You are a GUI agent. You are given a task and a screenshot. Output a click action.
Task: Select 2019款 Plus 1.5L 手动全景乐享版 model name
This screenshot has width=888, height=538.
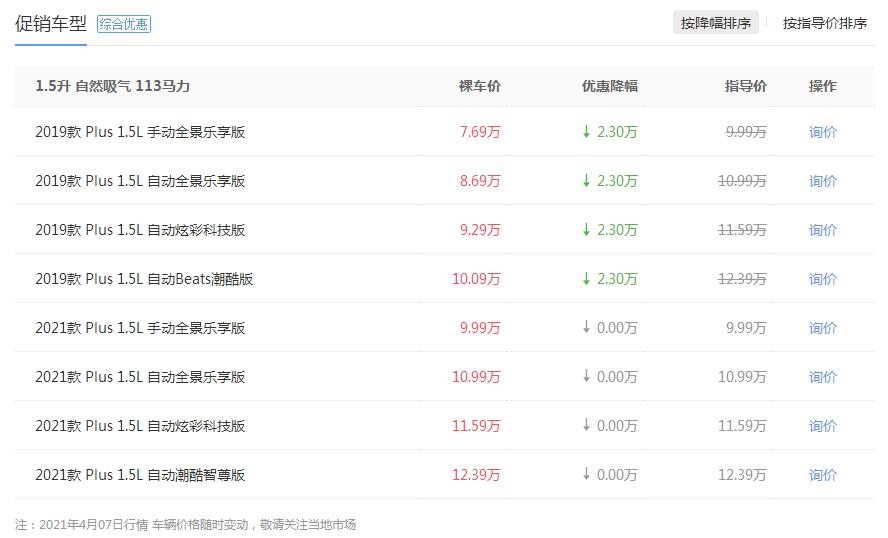point(140,132)
